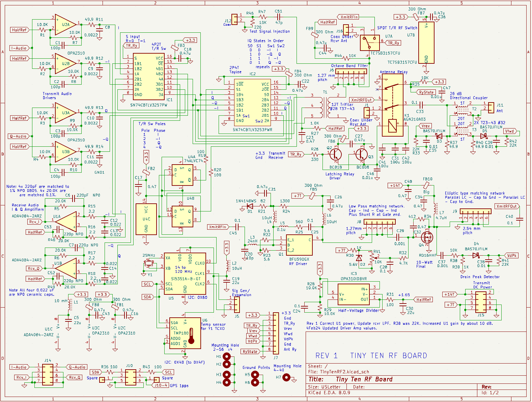Image resolution: width=532 pixels, height=402 pixels.
Task: Select the J7 eight-pin connector
Action: pyautogui.click(x=276, y=334)
